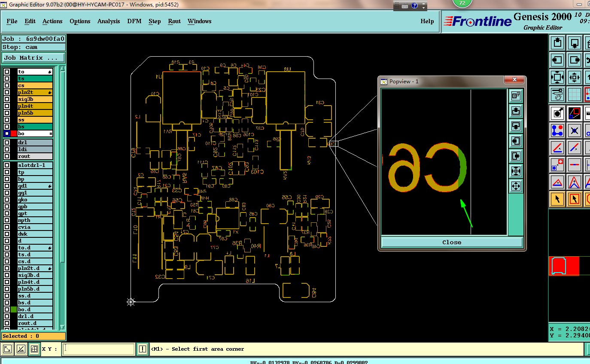Click the wrench and palette settings icon
Viewport: 590px width, 364px height.
[557, 94]
